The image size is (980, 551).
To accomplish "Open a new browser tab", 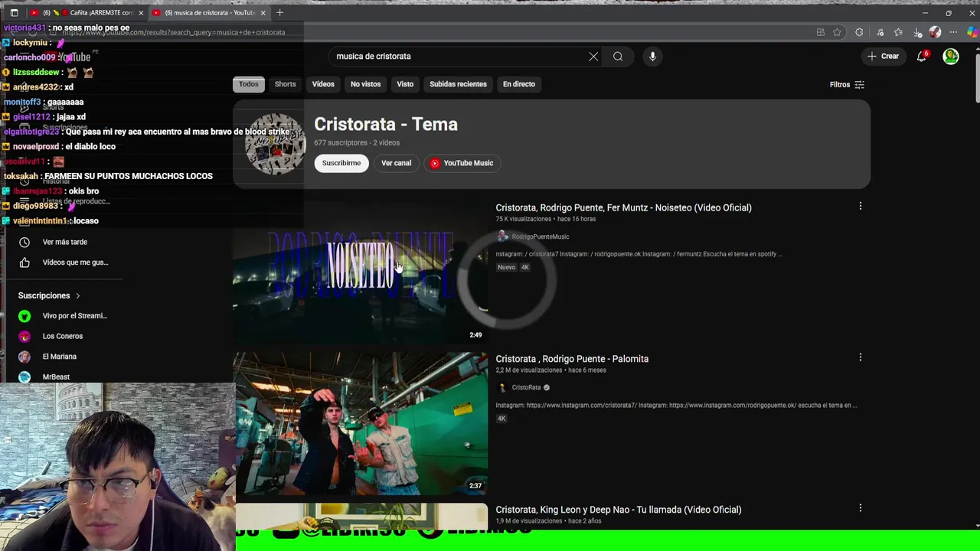I will click(279, 12).
